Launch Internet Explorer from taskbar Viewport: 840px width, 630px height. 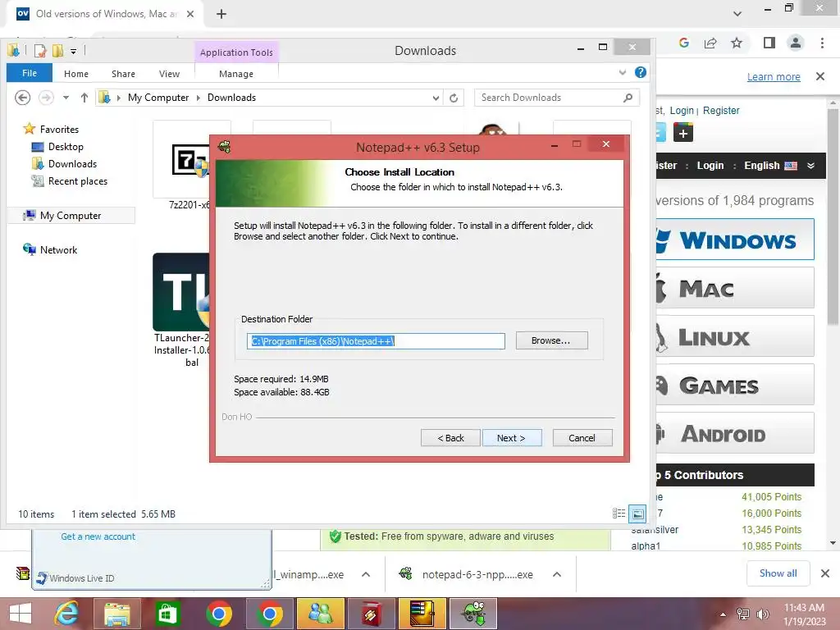pyautogui.click(x=66, y=614)
